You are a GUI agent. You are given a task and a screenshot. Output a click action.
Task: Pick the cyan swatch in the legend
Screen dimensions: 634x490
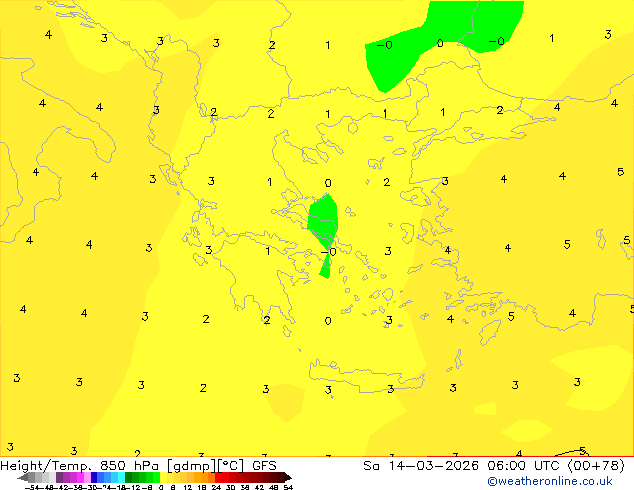pyautogui.click(x=122, y=478)
